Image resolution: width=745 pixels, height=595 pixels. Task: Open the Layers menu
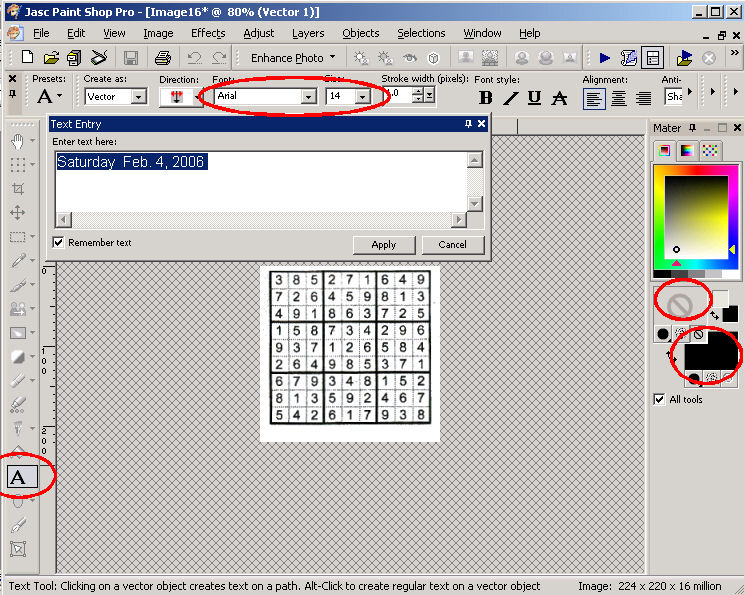click(308, 33)
